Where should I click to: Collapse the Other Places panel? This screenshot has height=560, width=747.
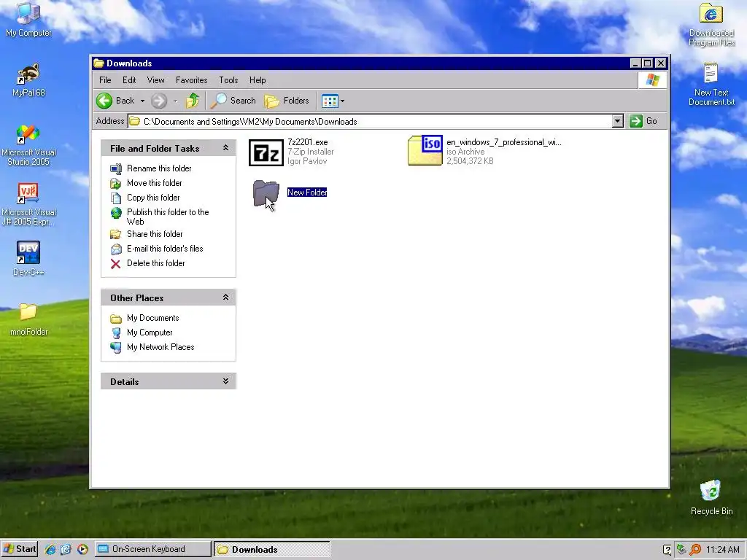click(226, 297)
